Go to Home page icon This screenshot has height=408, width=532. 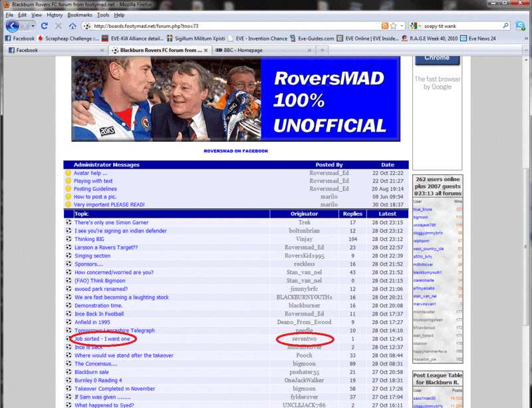[x=72, y=26]
